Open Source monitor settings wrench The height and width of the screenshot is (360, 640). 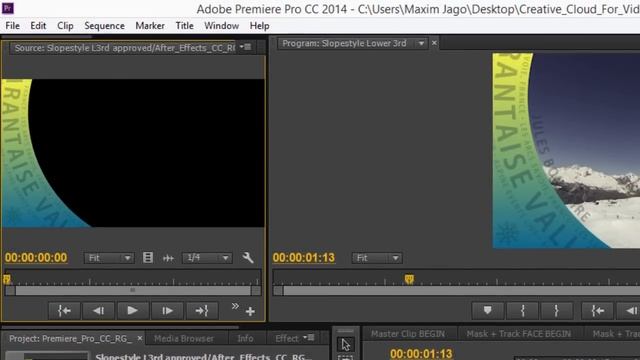tap(248, 258)
